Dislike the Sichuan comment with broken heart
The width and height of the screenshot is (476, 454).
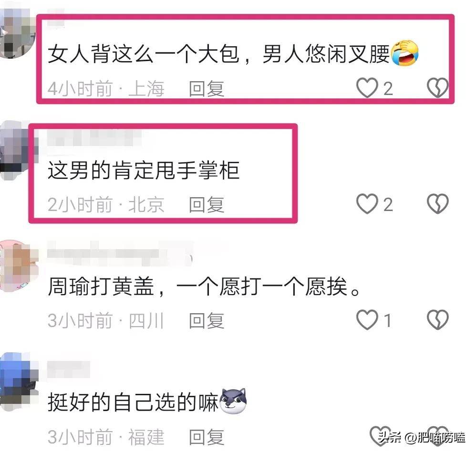(437, 320)
